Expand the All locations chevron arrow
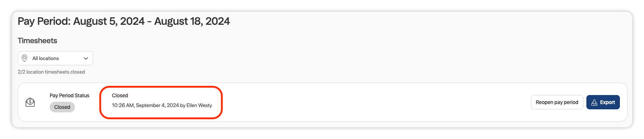 click(86, 58)
